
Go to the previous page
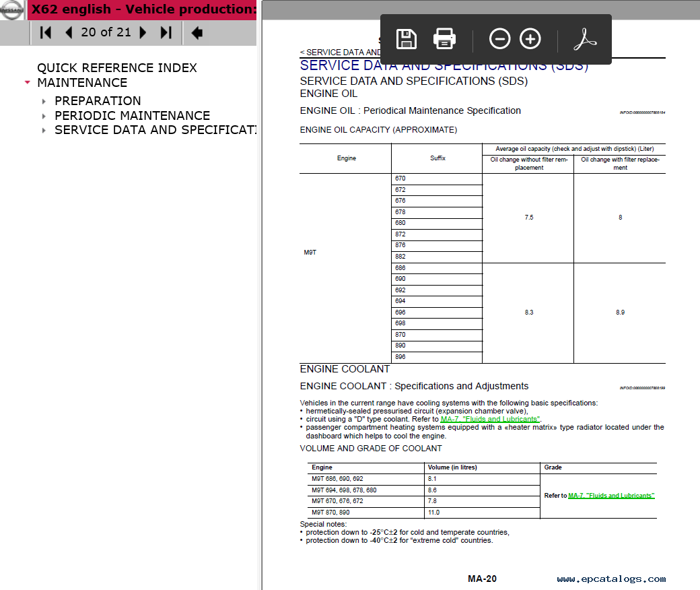pyautogui.click(x=69, y=32)
